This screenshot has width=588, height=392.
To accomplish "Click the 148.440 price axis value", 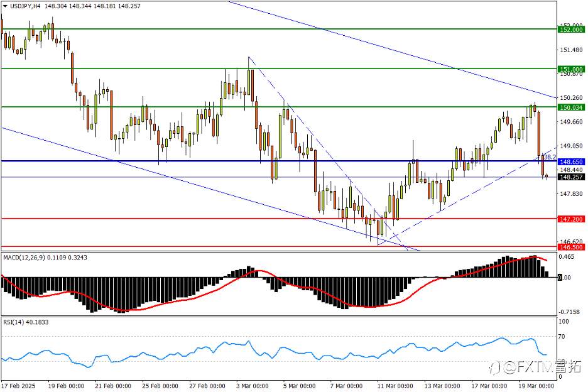I will coord(571,170).
